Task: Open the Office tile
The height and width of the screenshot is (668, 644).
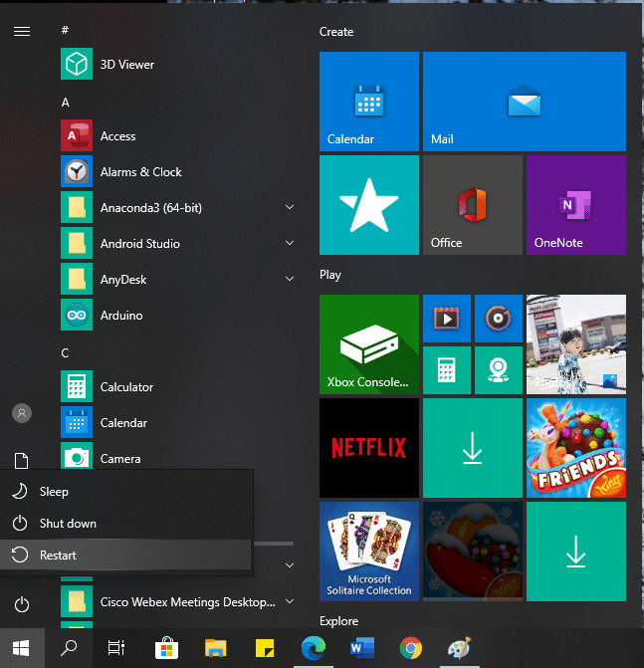Action: click(x=473, y=205)
